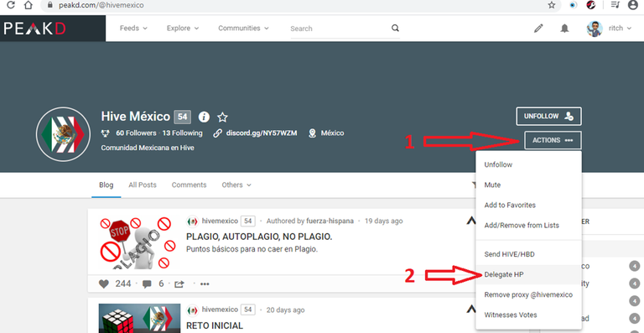644x333 pixels.
Task: Click the Search input field
Action: tap(340, 29)
